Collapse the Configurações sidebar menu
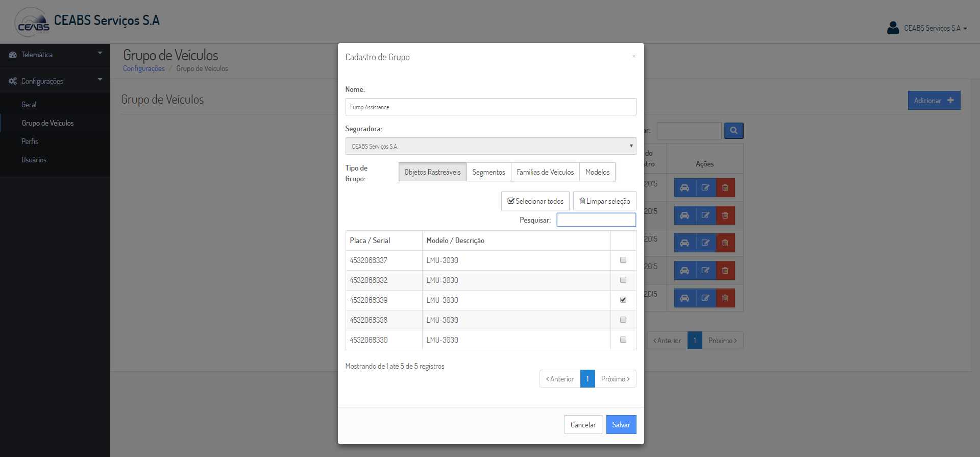Image resolution: width=980 pixels, height=457 pixels. 55,81
